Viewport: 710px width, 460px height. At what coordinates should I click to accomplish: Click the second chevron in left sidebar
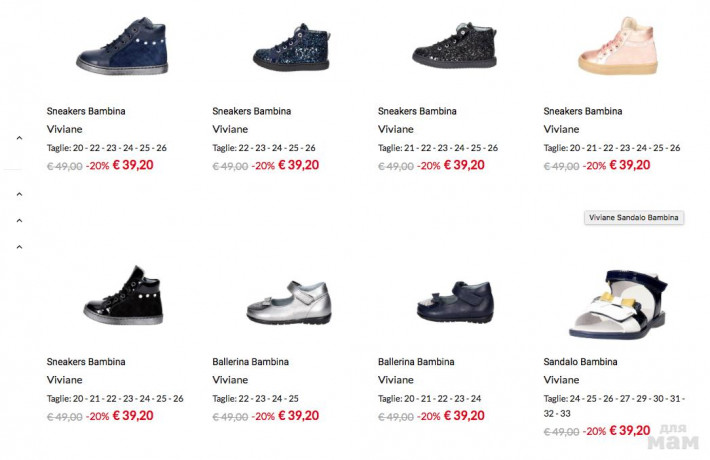point(19,194)
